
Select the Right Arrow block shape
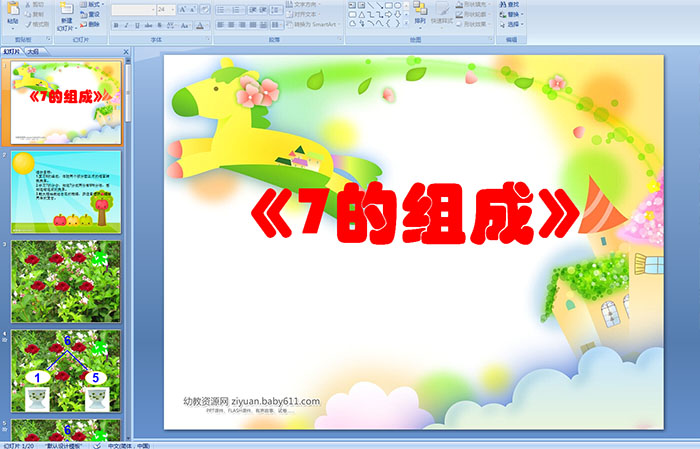pyautogui.click(x=388, y=15)
